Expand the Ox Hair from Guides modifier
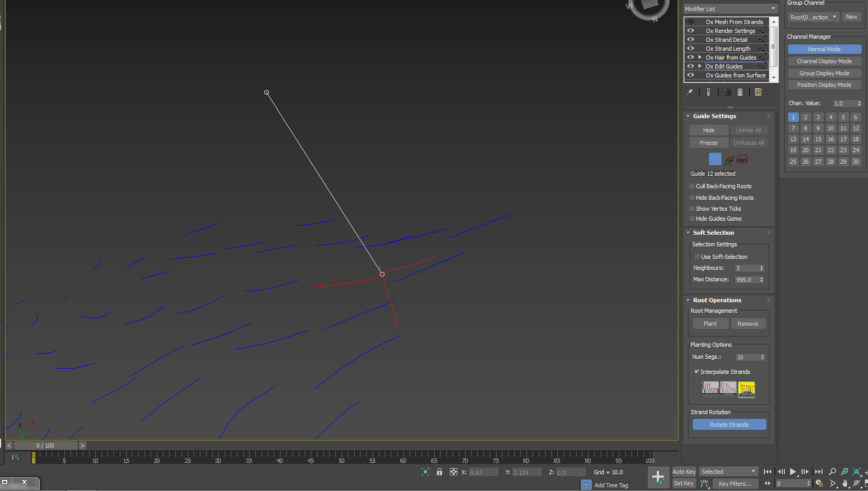The height and width of the screenshot is (491, 868). (x=700, y=58)
